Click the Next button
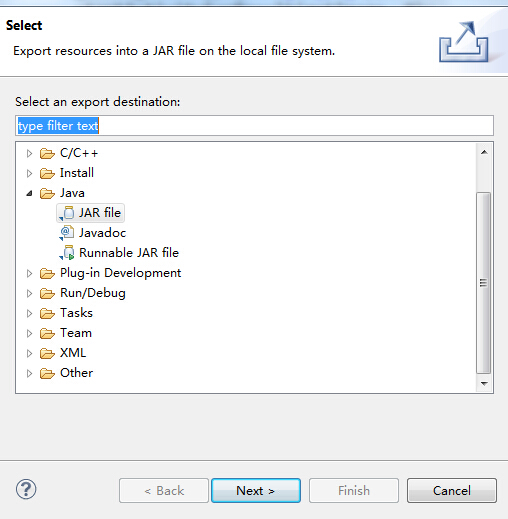Viewport: 508px width, 519px height. (256, 491)
